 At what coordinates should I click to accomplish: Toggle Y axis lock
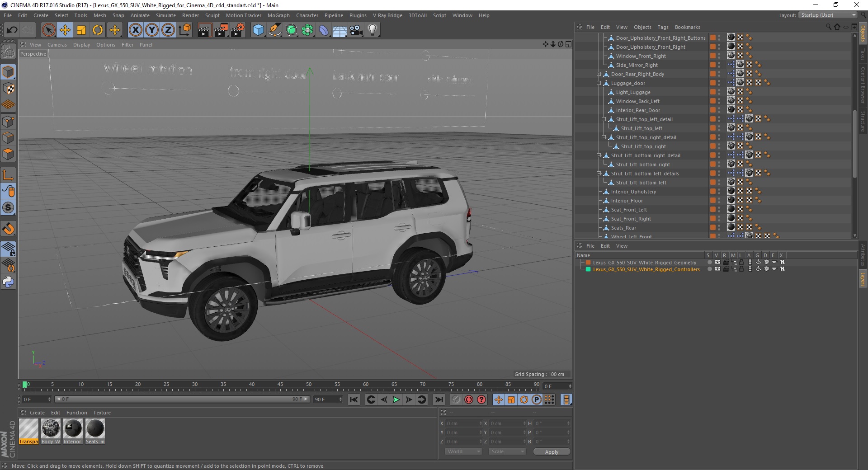(152, 30)
